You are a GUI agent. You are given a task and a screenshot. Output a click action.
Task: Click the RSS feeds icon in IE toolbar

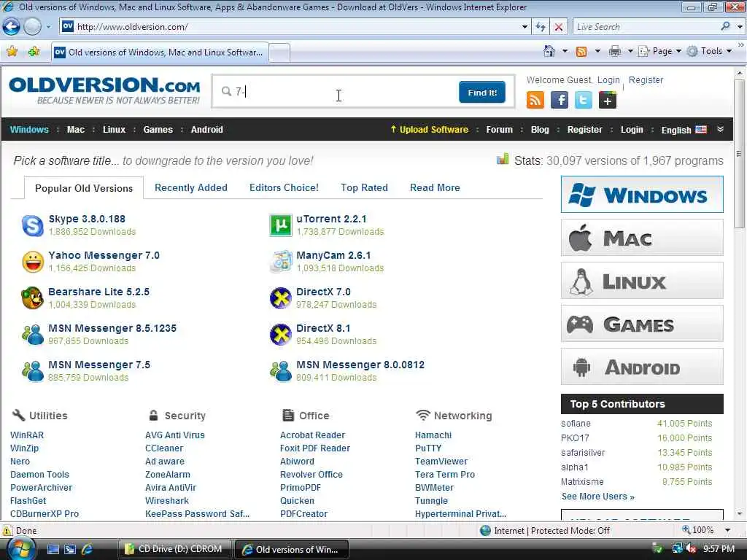(581, 52)
